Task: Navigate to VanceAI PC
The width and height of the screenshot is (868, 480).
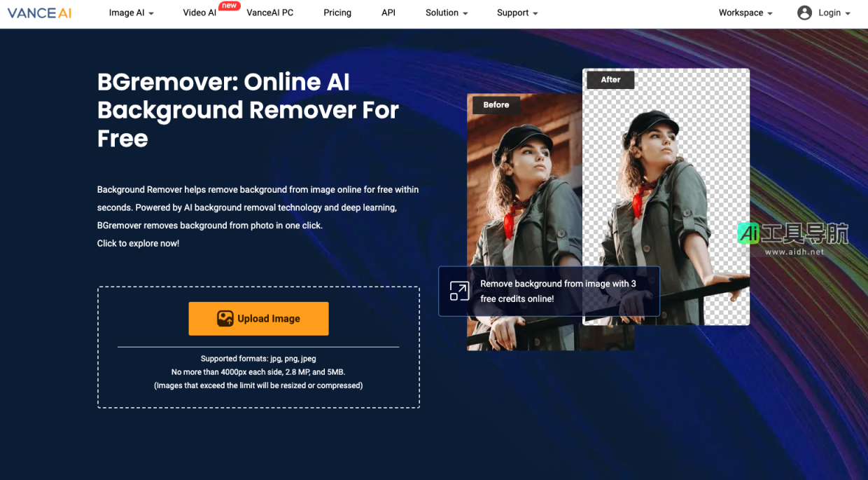Action: tap(270, 13)
